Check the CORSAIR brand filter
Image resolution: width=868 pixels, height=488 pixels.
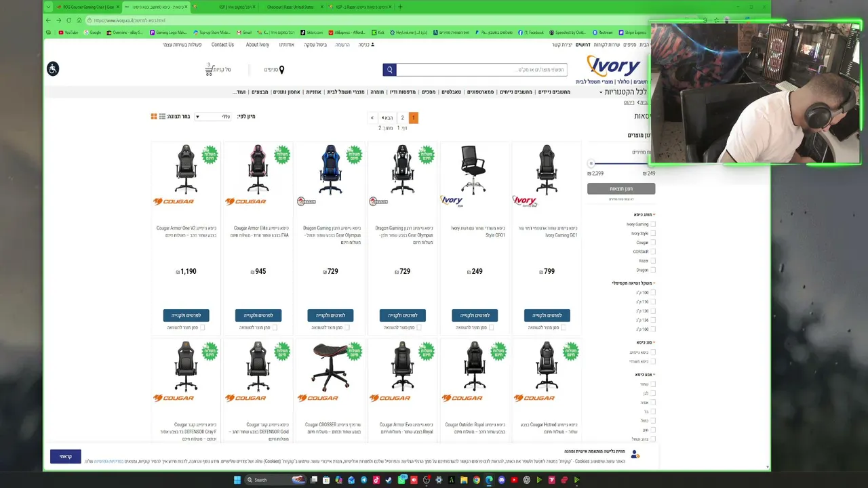(x=653, y=251)
